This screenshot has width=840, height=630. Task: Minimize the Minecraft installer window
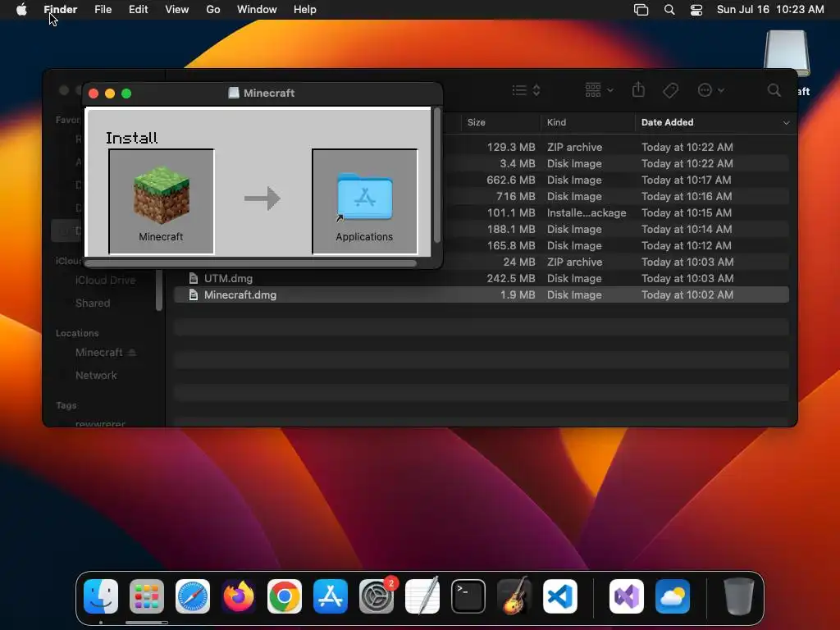pyautogui.click(x=110, y=94)
